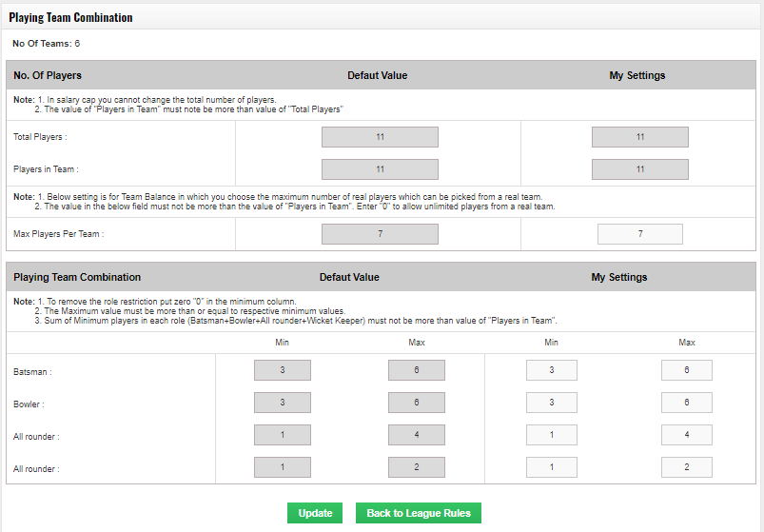The image size is (764, 532).
Task: Edit Batsman My Settings Max field
Action: [x=687, y=370]
